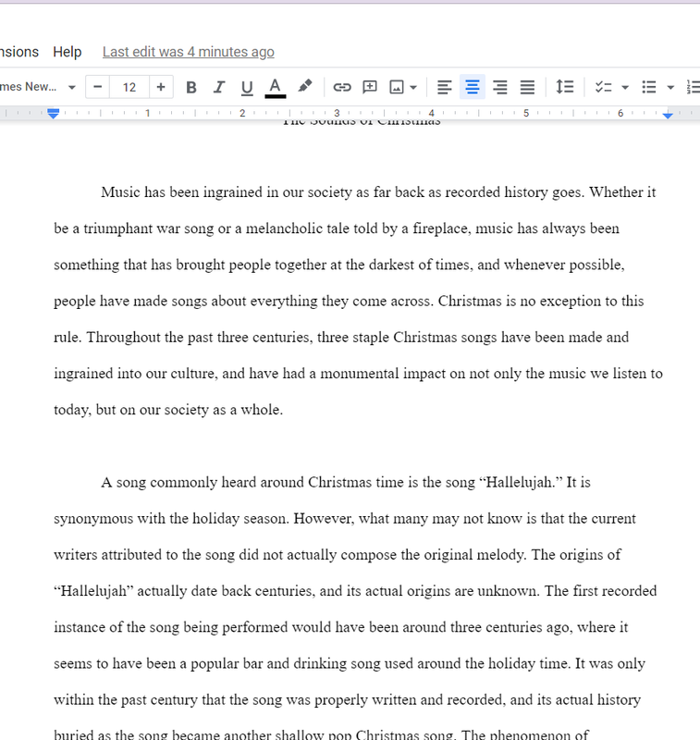Open the Extensions menu
The height and width of the screenshot is (740, 700).
(18, 52)
